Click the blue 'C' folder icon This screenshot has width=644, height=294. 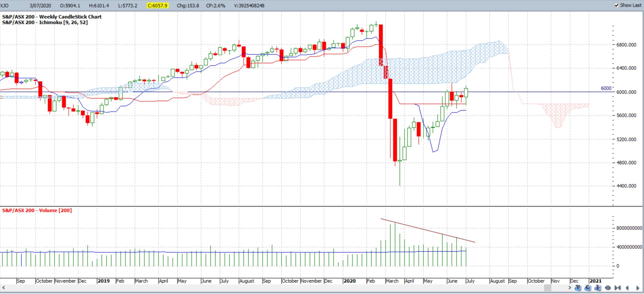[x=588, y=288]
